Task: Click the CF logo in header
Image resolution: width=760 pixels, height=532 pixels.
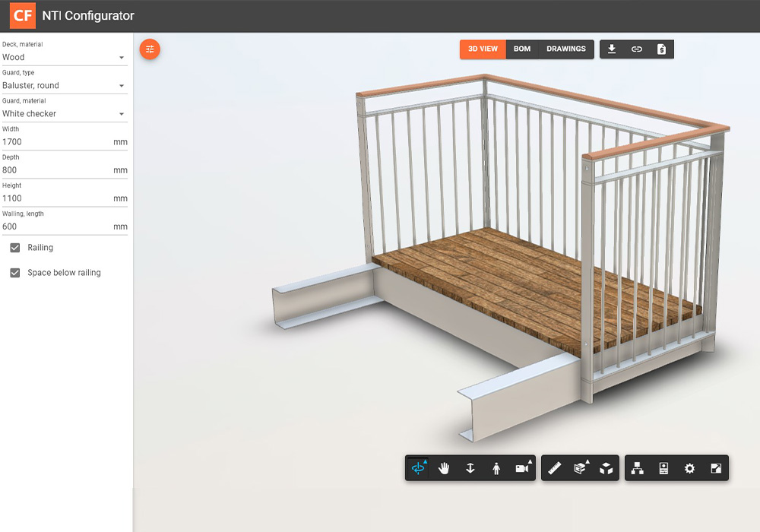Action: point(23,16)
